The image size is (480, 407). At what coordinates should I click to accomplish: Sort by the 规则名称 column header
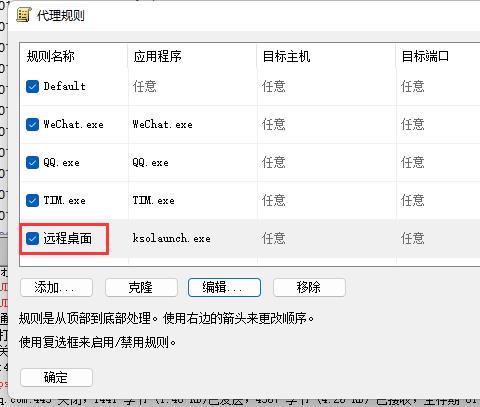click(74, 56)
